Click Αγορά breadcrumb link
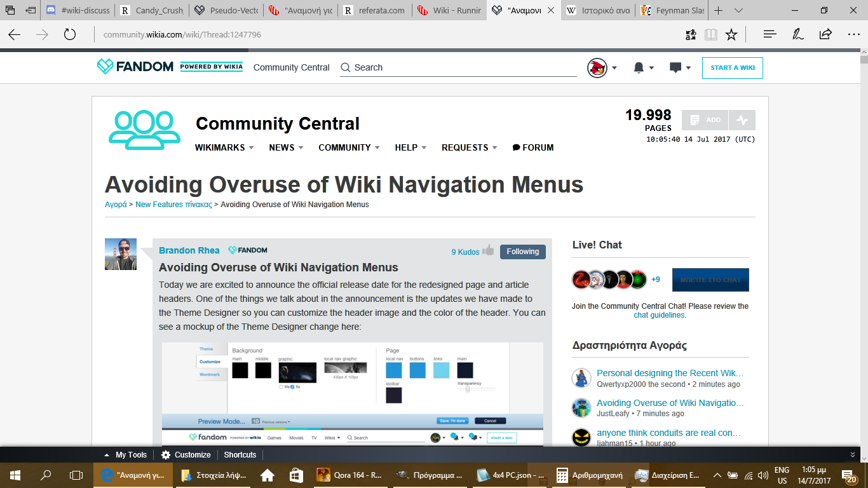This screenshot has height=488, width=868. point(116,205)
